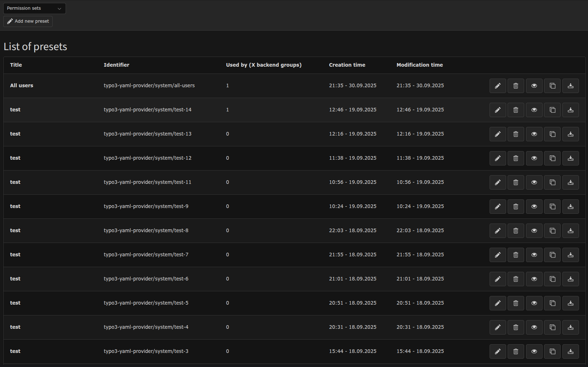Download the test-12 preset

coord(570,158)
